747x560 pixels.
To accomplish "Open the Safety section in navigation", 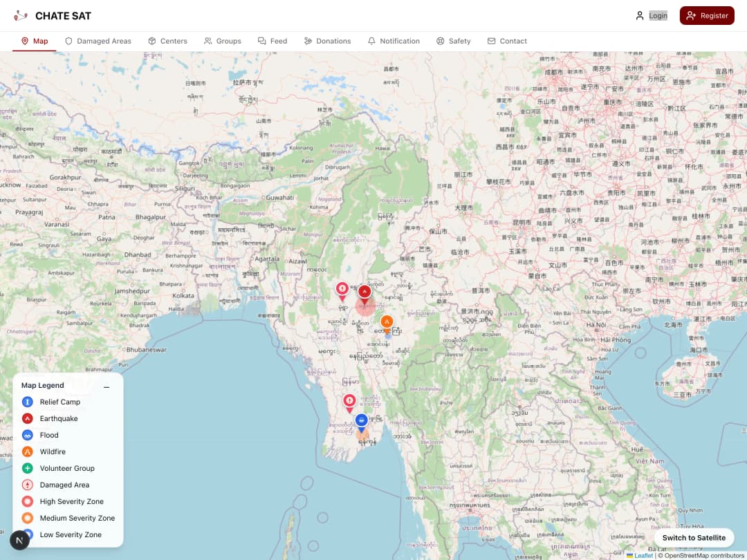I will pos(454,41).
